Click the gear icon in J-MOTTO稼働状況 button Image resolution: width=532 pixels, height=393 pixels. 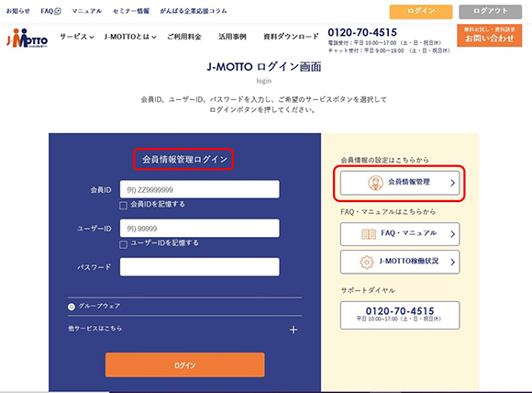pyautogui.click(x=367, y=262)
